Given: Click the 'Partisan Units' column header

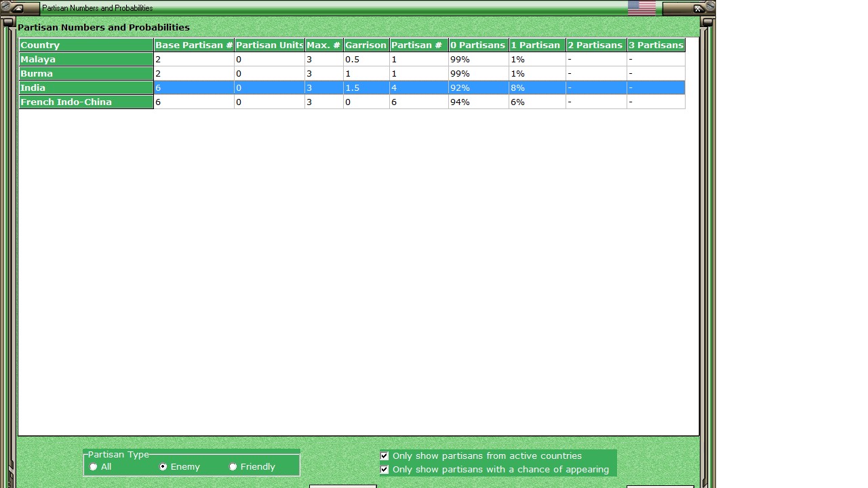Looking at the screenshot, I should [x=269, y=45].
